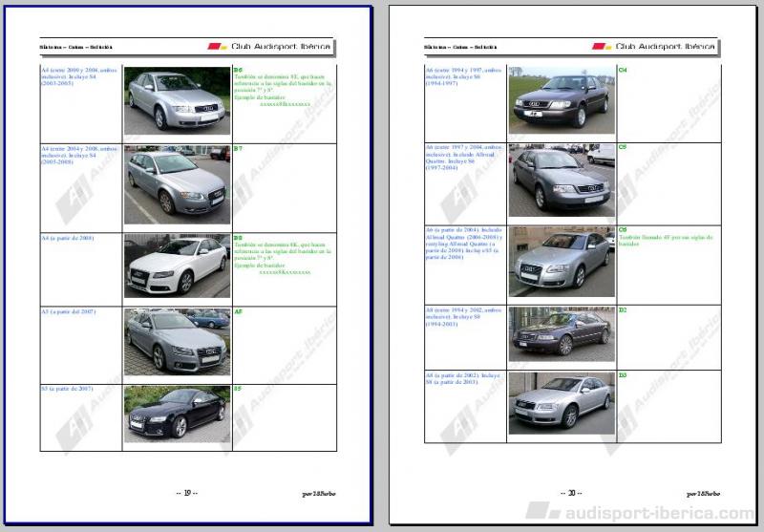Click page number '-- 19 --'
Screen dimensions: 764x532
pos(186,493)
